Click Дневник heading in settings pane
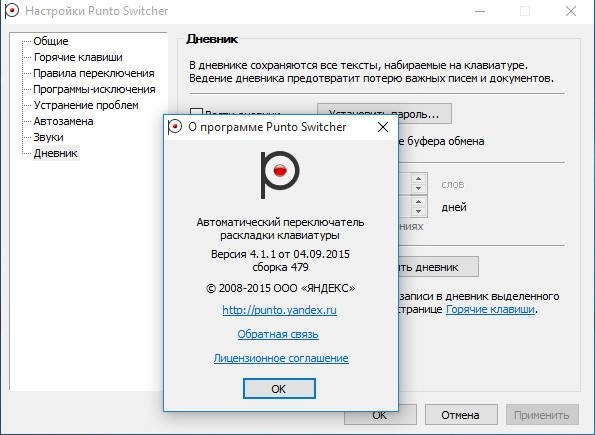The width and height of the screenshot is (595, 435). (212, 39)
